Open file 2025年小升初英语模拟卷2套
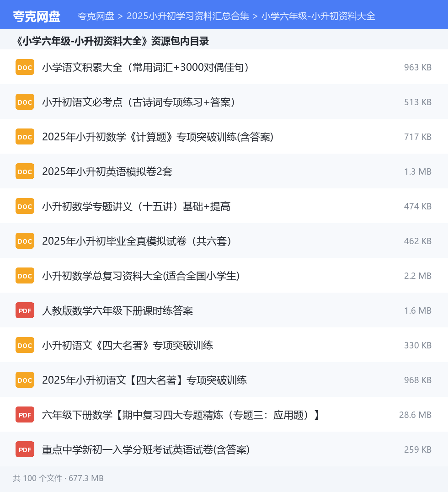Viewport: 448px width, 492px height. tap(107, 171)
